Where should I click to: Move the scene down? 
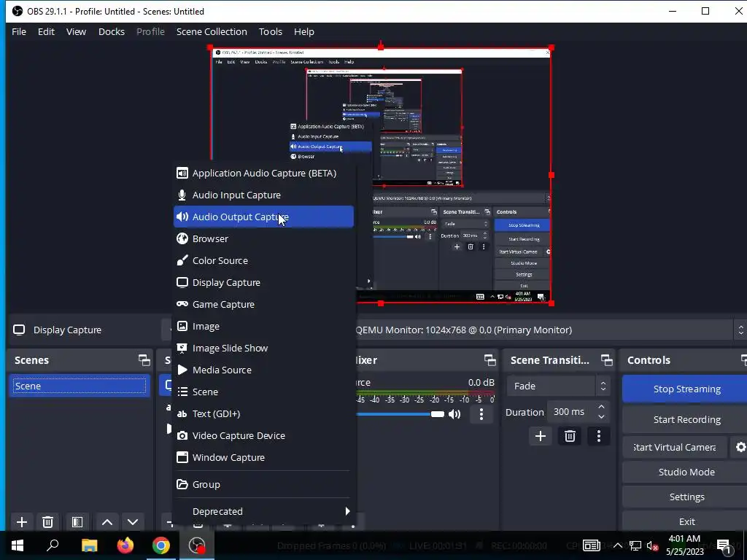pyautogui.click(x=133, y=522)
